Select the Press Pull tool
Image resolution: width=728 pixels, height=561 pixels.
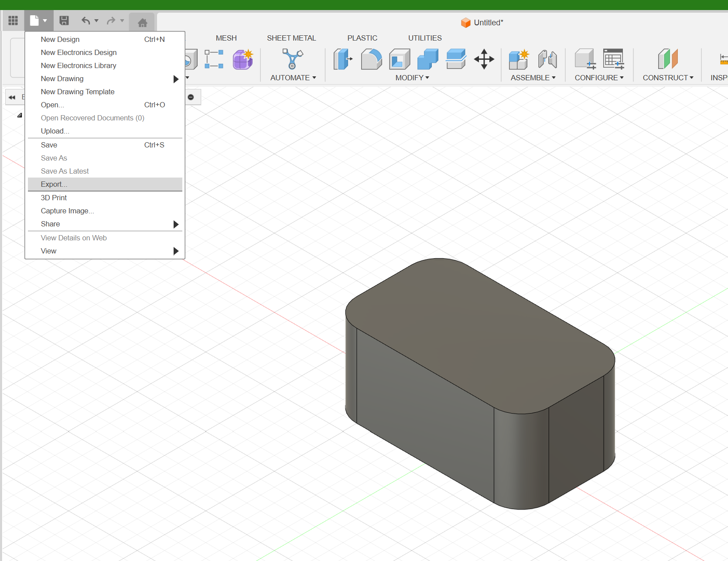point(343,59)
